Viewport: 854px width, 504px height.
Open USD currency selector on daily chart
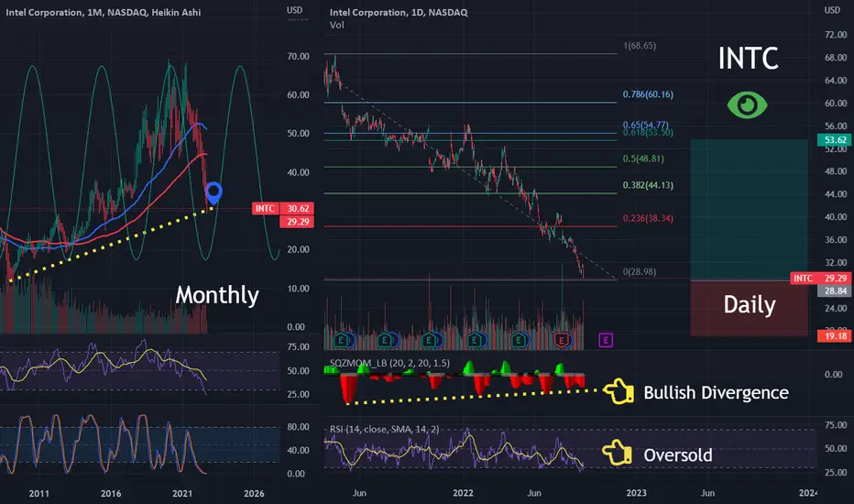832,10
